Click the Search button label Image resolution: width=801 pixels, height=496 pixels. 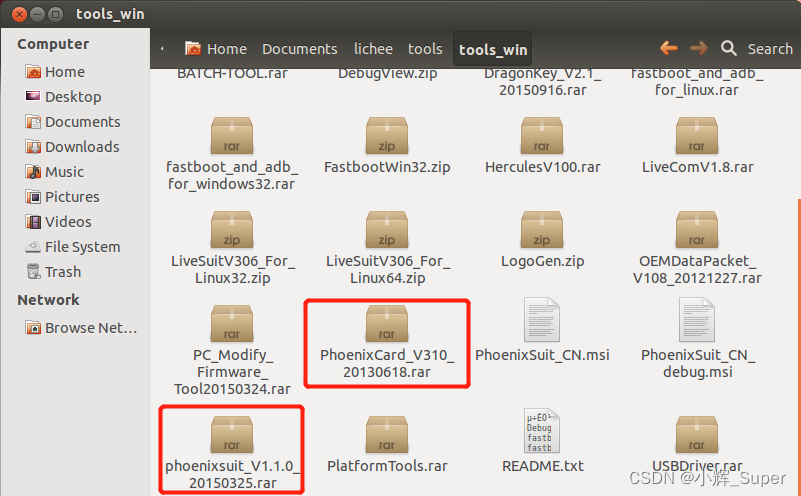coord(770,49)
